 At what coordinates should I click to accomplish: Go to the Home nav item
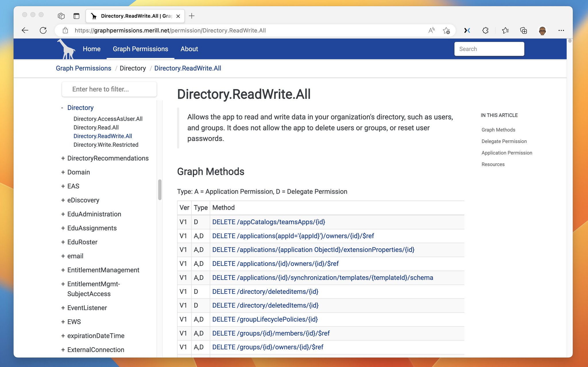pyautogui.click(x=92, y=49)
